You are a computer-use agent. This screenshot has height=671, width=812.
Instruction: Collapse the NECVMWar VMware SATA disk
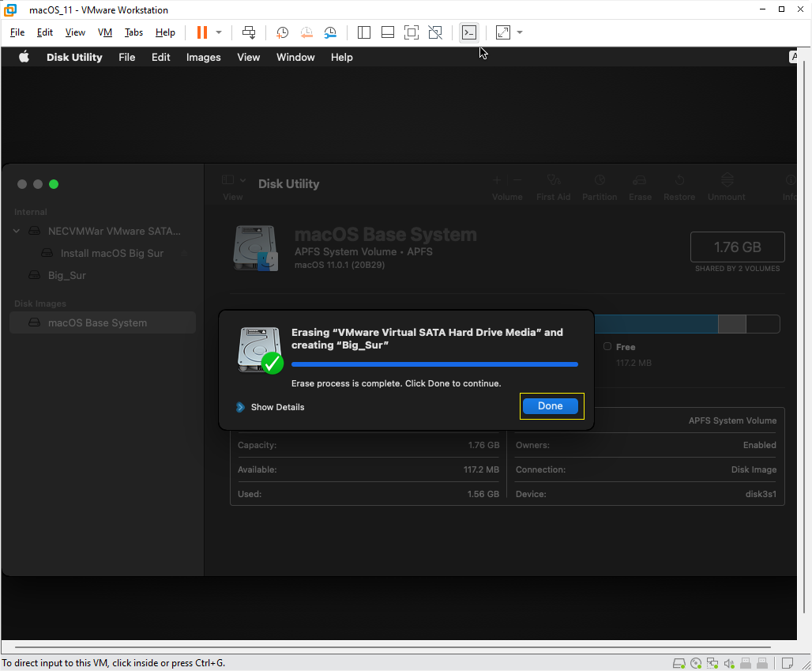point(17,231)
